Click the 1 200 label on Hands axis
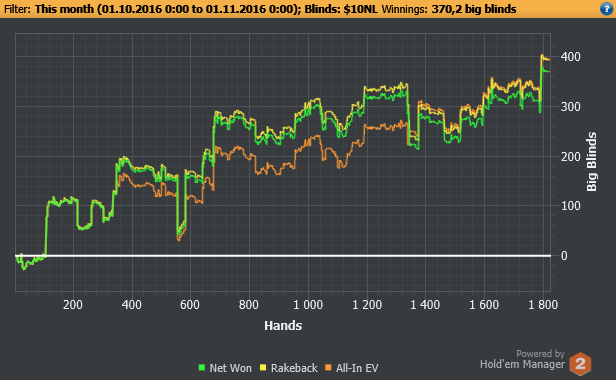Screen dimensions: 616x380 367,305
